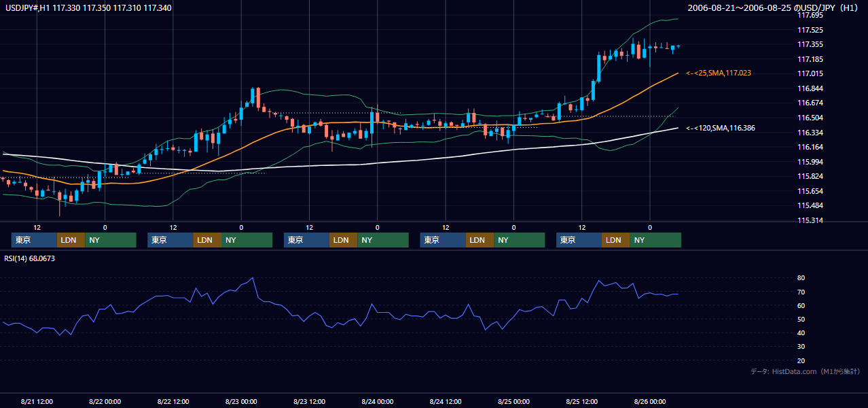Click price axis value 115.484
The image size is (868, 408).
(810, 205)
